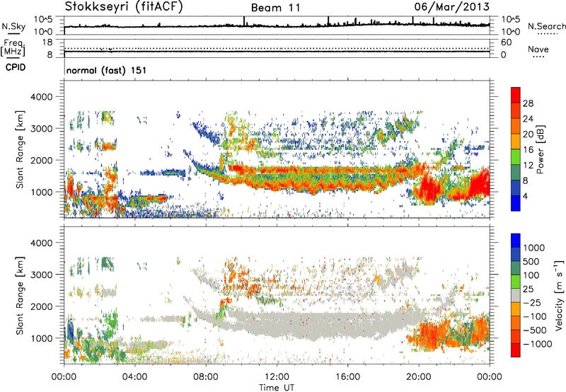
Task: Click the Nave legend label
Action: tap(539, 50)
